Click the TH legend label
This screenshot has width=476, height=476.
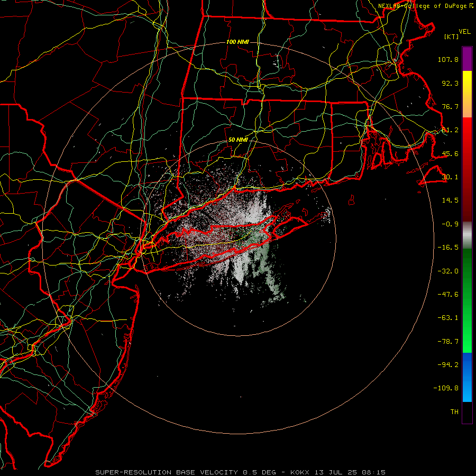[x=454, y=411]
